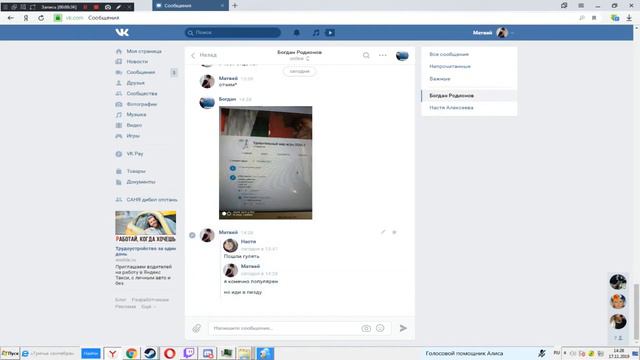Image resolution: width=640 pixels, height=360 pixels.
Task: Search inside the conversation with magnifier icon
Action: click(366, 55)
